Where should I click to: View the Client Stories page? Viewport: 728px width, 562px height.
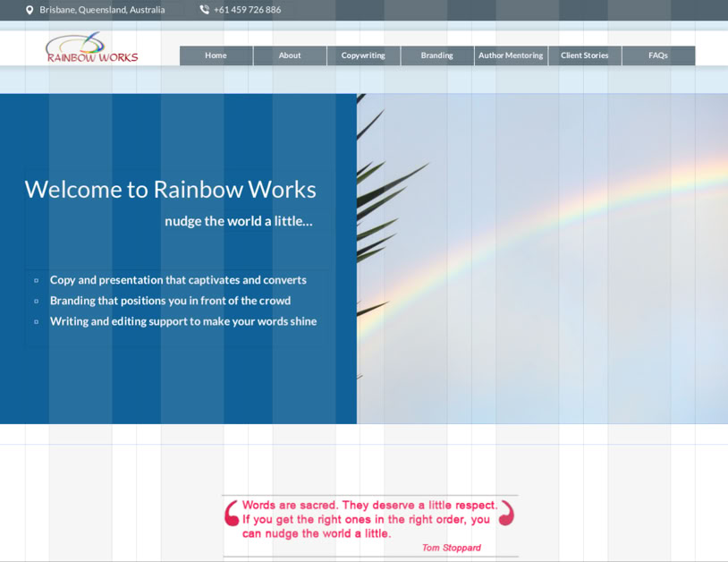coord(584,55)
